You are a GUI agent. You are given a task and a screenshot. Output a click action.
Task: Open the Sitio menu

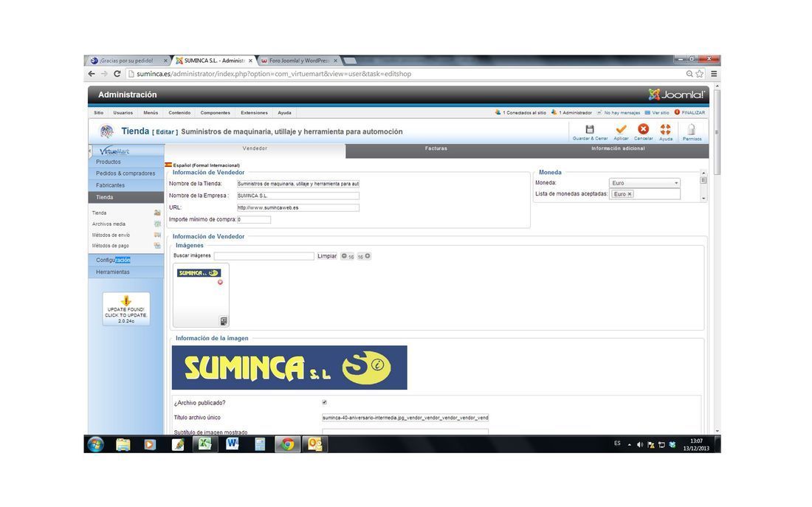(98, 112)
